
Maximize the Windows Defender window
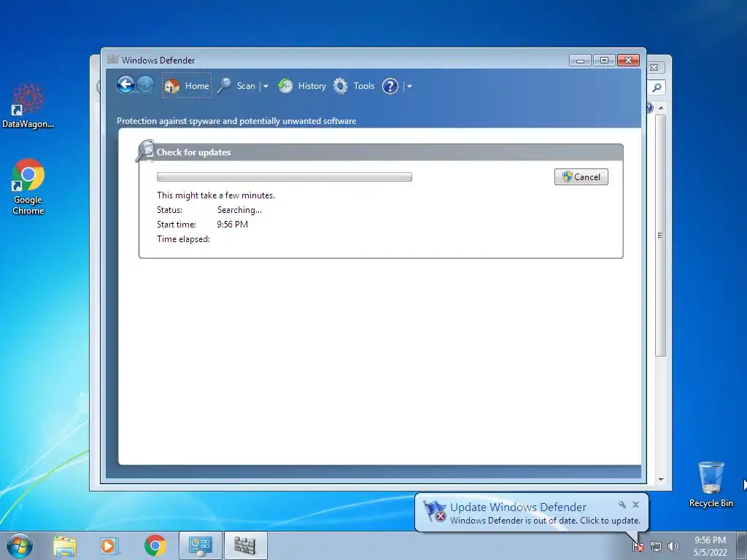pos(604,61)
